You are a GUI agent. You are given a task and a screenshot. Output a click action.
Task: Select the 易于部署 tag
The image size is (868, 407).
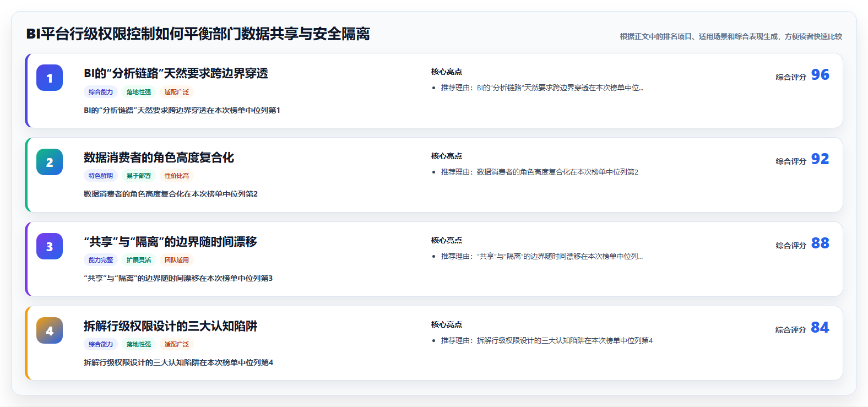139,176
